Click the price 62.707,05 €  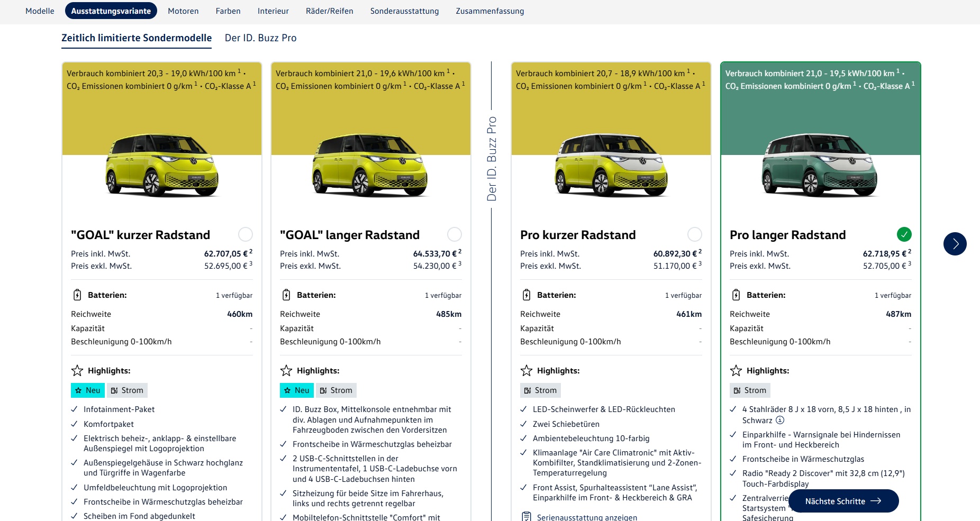(226, 254)
